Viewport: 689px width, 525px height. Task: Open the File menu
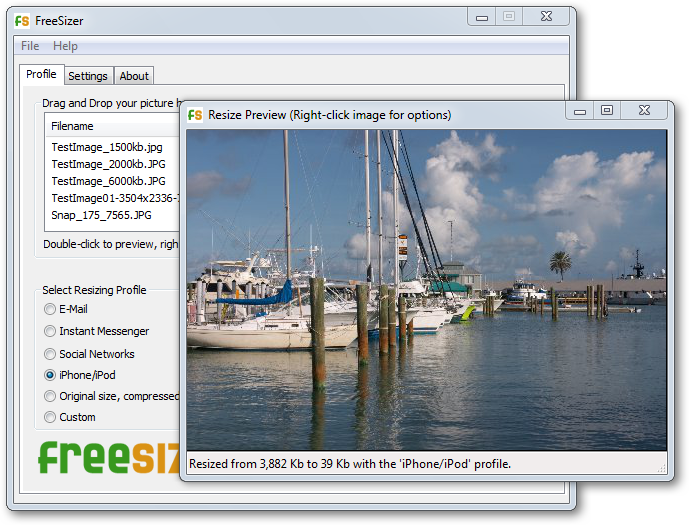click(30, 46)
